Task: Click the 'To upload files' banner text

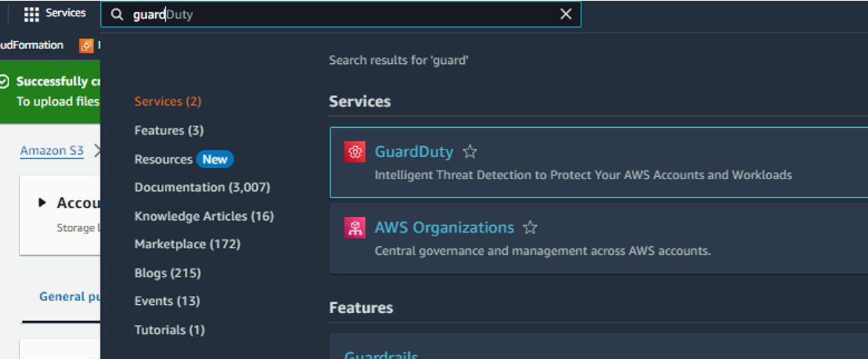Action: tap(58, 101)
